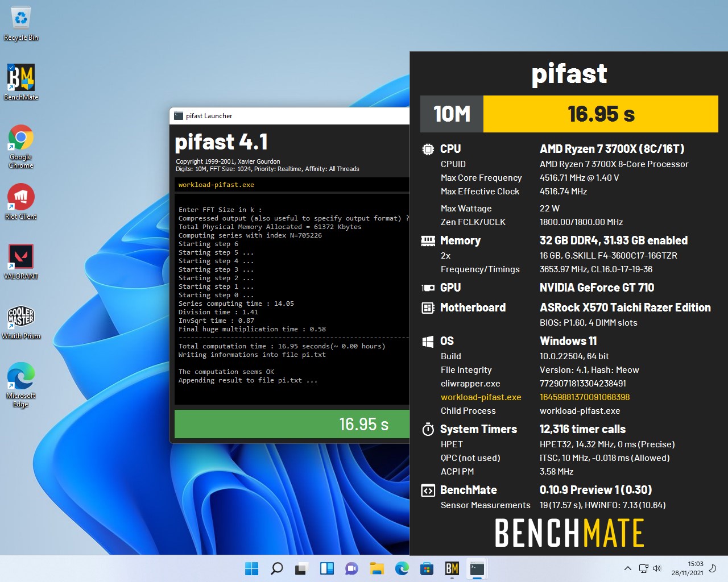
Task: Click 'AMD Ryzen 7 3700X (8C/16T)' text
Action: (x=612, y=149)
